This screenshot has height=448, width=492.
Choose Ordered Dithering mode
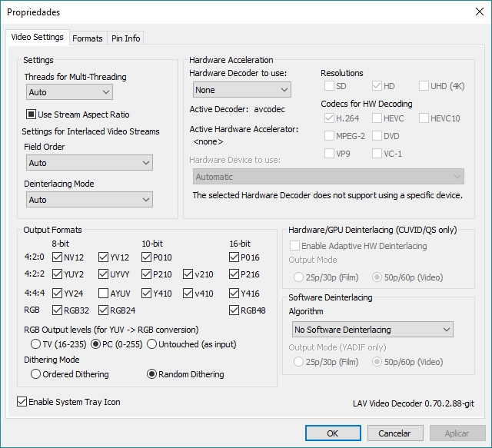point(35,374)
